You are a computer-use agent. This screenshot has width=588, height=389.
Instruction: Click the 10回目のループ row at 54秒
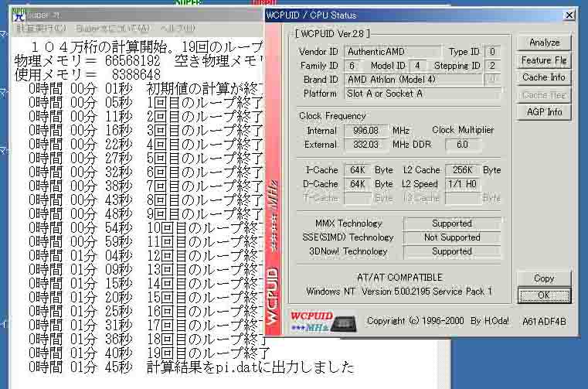click(146, 228)
